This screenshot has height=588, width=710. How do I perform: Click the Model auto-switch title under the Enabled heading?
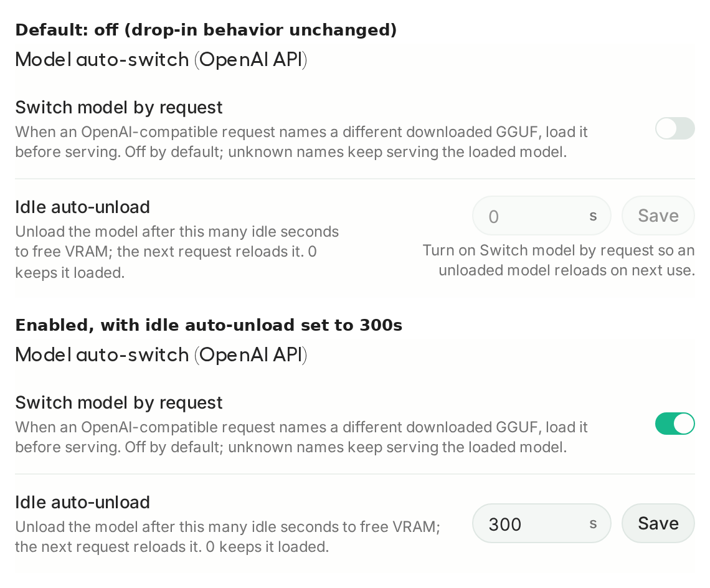click(161, 354)
